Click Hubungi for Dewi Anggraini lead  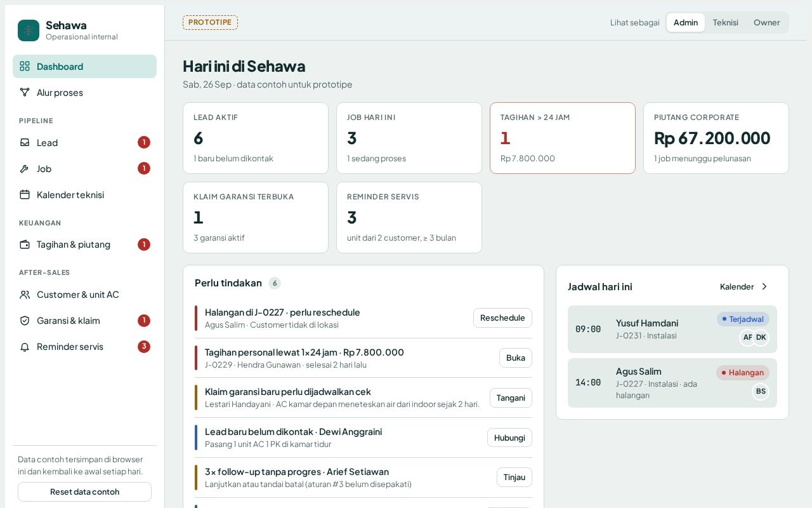click(509, 438)
